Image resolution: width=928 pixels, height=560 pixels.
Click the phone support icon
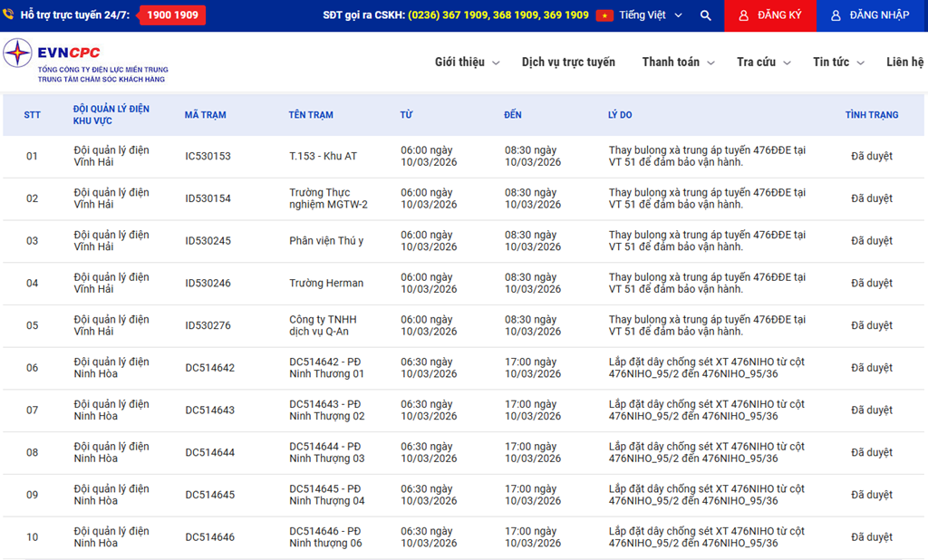point(8,15)
